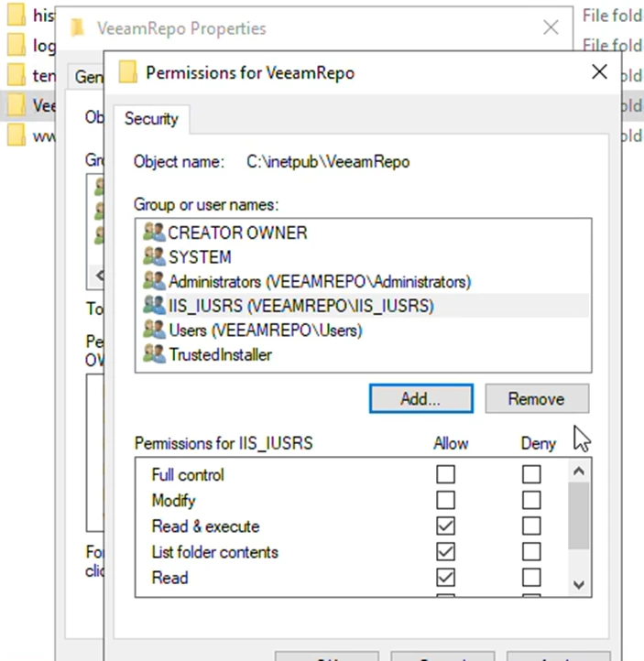Check Deny for Read permission

tap(531, 578)
